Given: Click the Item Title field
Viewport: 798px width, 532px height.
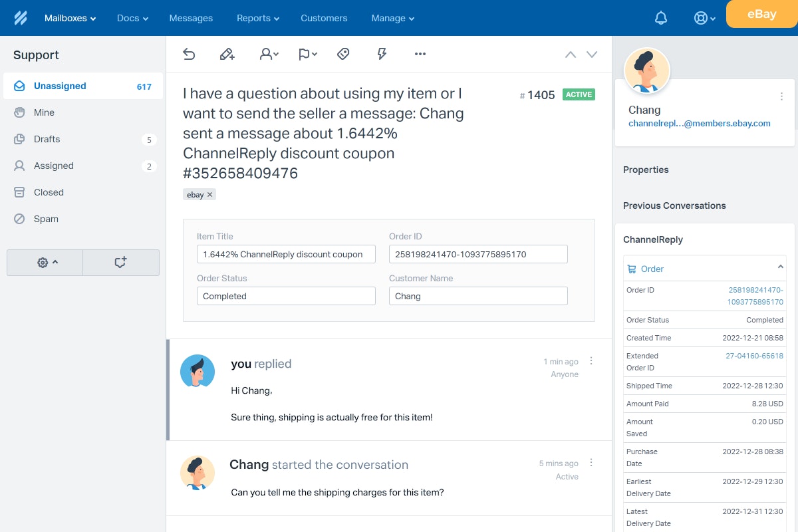Looking at the screenshot, I should pos(286,254).
